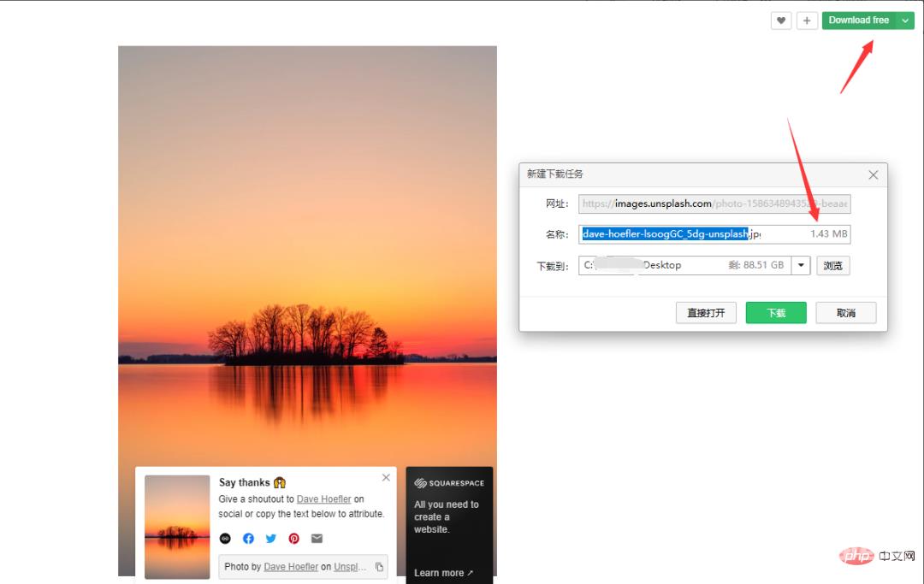Viewport: 924px width, 584px height.
Task: Edit the file name field
Action: 714,234
